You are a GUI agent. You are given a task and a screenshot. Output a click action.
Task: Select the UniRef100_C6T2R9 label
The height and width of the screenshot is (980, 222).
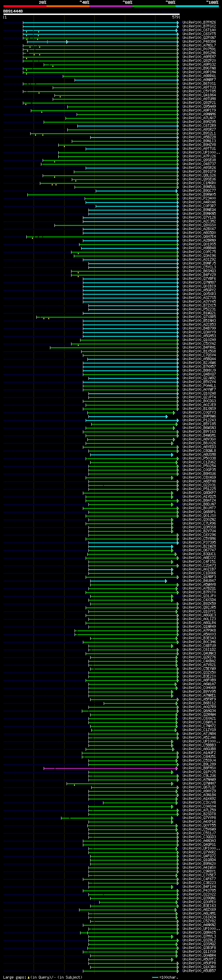click(x=199, y=125)
